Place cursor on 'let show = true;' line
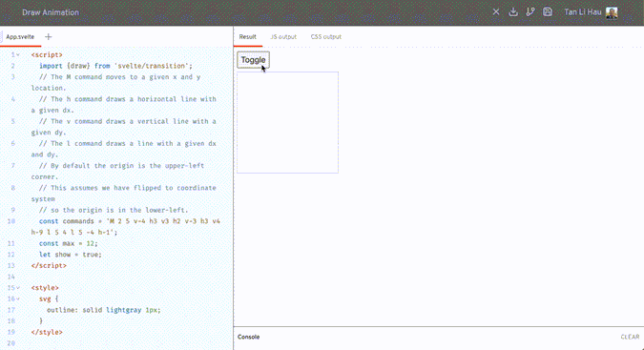This screenshot has width=644, height=350. (x=71, y=255)
